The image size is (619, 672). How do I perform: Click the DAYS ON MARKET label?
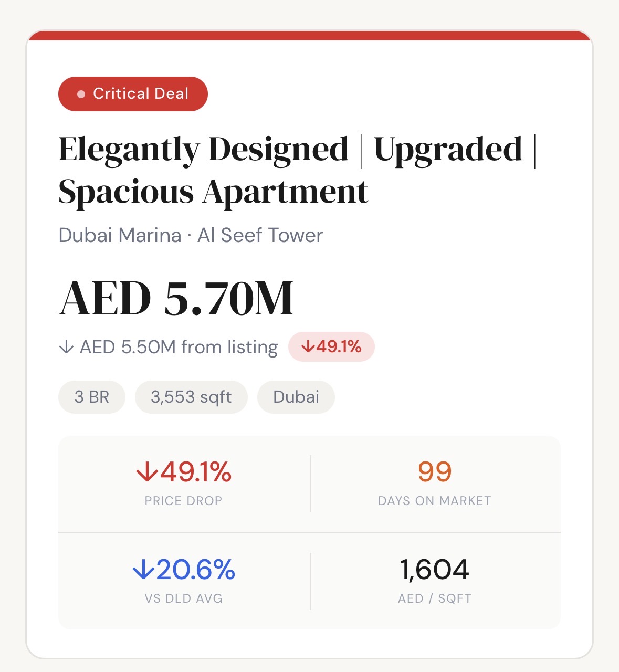435,501
